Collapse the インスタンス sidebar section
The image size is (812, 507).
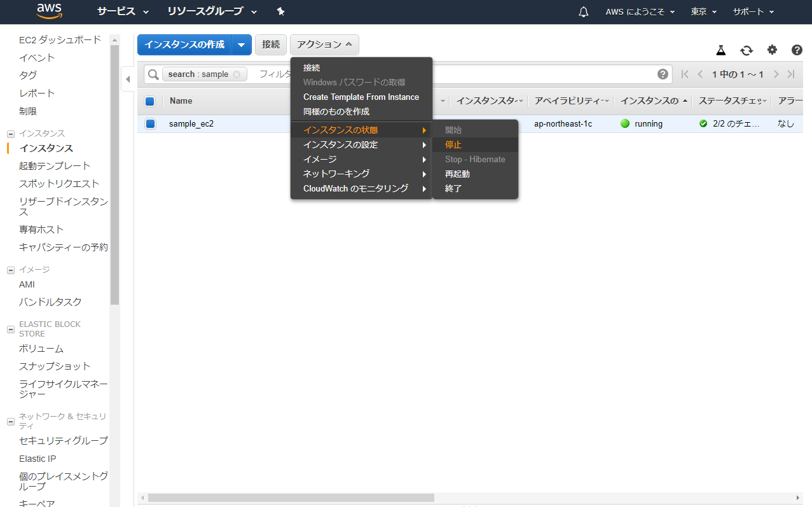coord(10,134)
